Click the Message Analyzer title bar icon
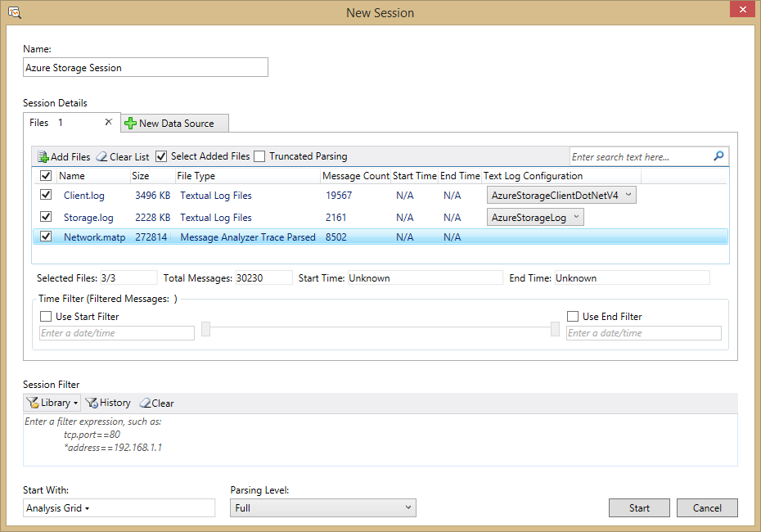The width and height of the screenshot is (761, 532). (15, 12)
